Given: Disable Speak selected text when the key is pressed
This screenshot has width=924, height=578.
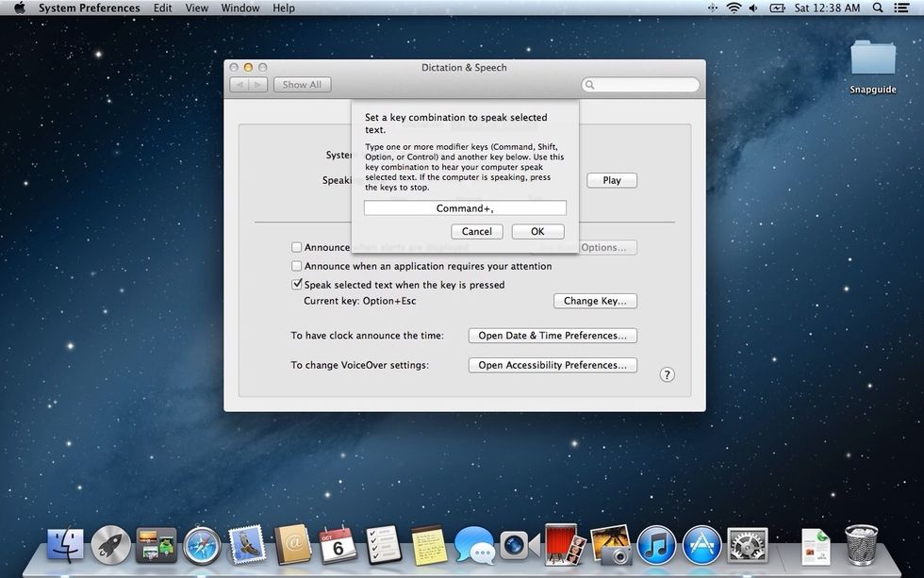Looking at the screenshot, I should (x=296, y=283).
